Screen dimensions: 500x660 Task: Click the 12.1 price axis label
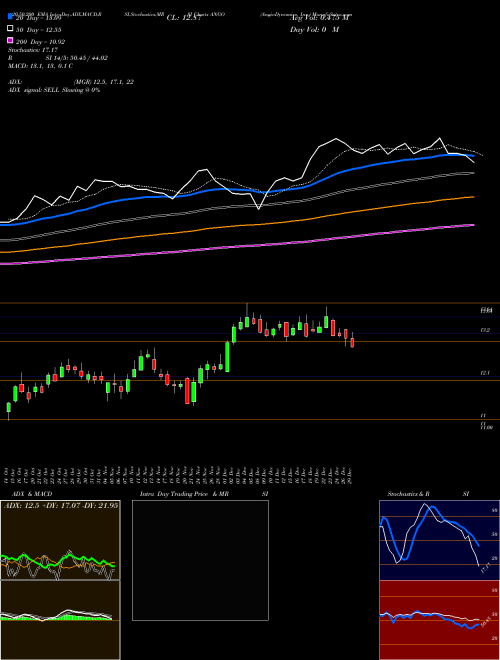pos(485,373)
